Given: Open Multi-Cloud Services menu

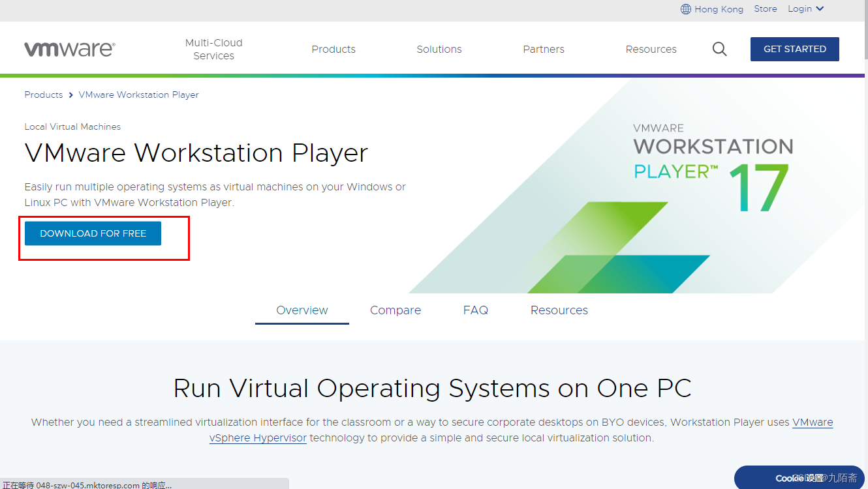Looking at the screenshot, I should (x=213, y=49).
